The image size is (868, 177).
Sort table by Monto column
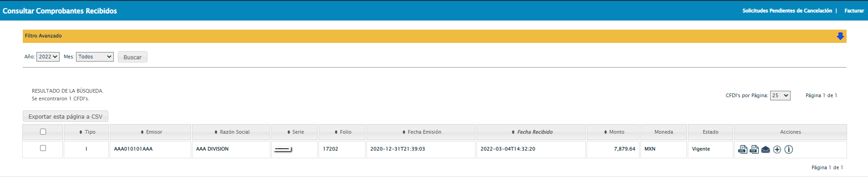pos(614,132)
